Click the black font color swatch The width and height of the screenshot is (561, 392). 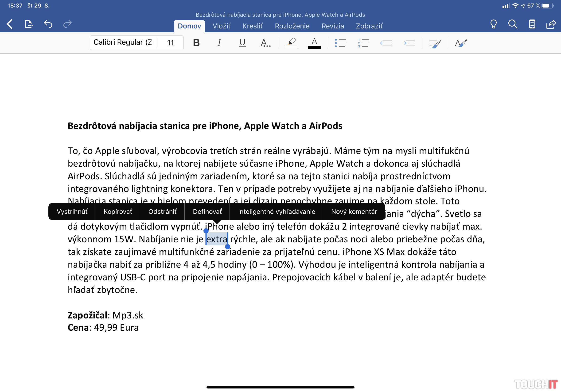314,43
